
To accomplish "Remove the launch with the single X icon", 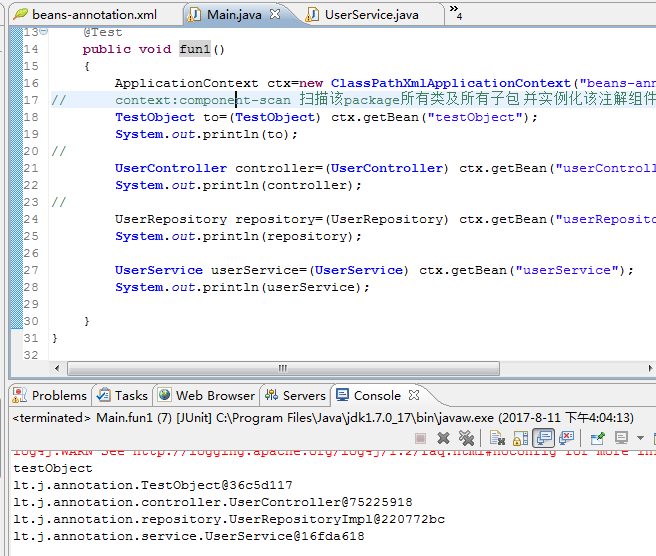I will [x=443, y=438].
